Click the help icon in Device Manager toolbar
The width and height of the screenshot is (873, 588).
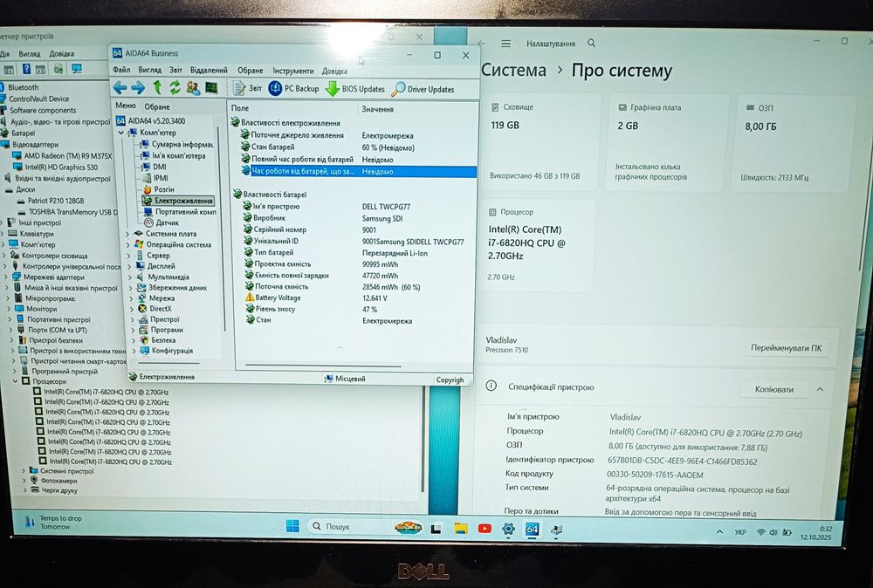pyautogui.click(x=26, y=69)
